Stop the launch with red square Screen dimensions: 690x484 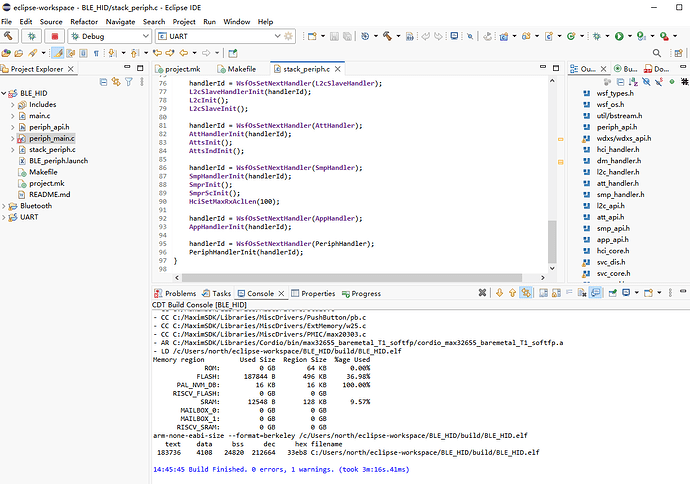tap(55, 36)
